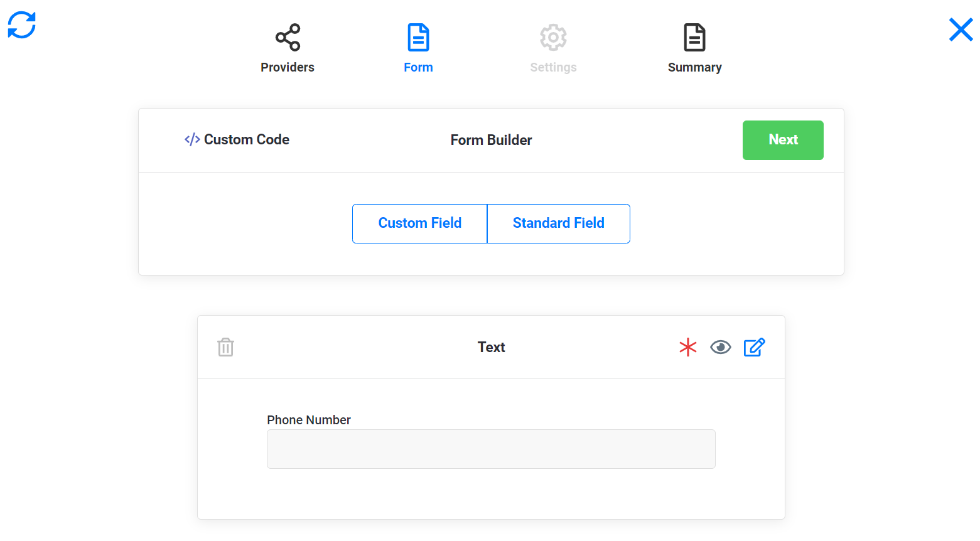Open the Standard Field tab

[x=558, y=223]
